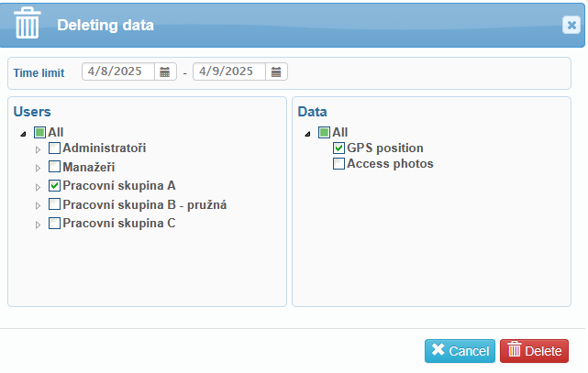
Task: Click the trash can header icon
Action: click(27, 23)
